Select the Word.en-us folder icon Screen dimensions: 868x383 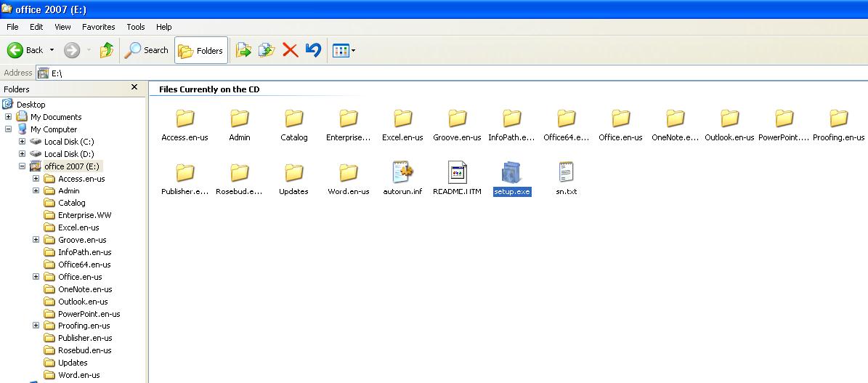point(348,172)
